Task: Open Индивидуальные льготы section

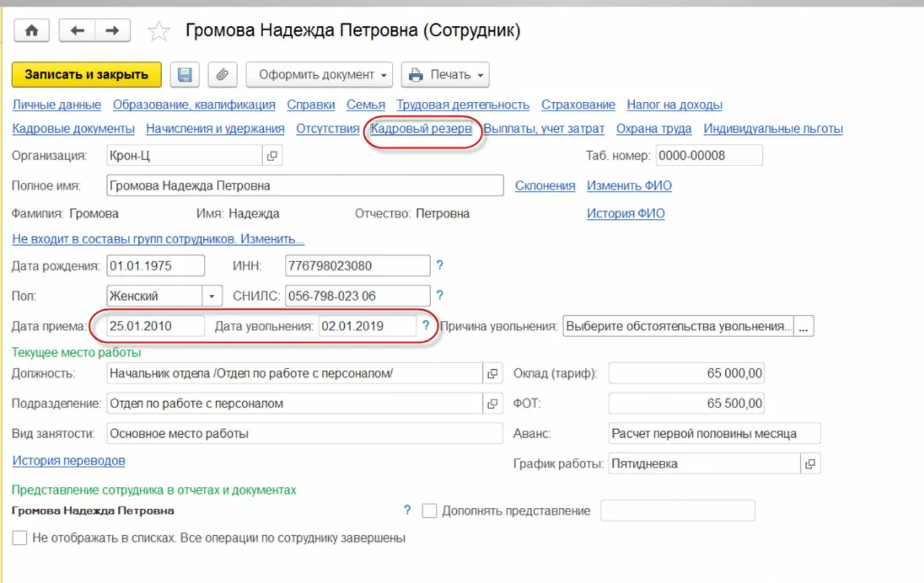Action: [x=773, y=129]
